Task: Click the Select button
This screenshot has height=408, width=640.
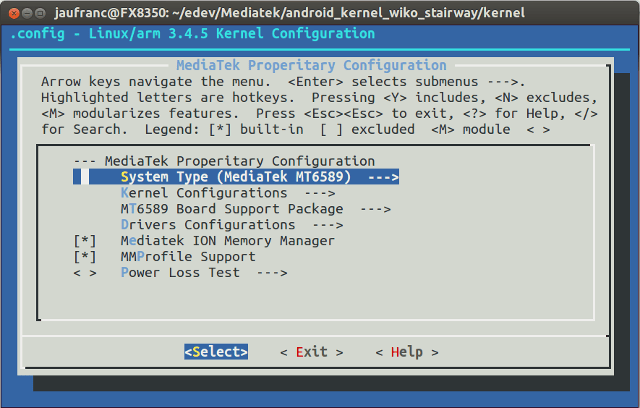Action: click(x=216, y=352)
